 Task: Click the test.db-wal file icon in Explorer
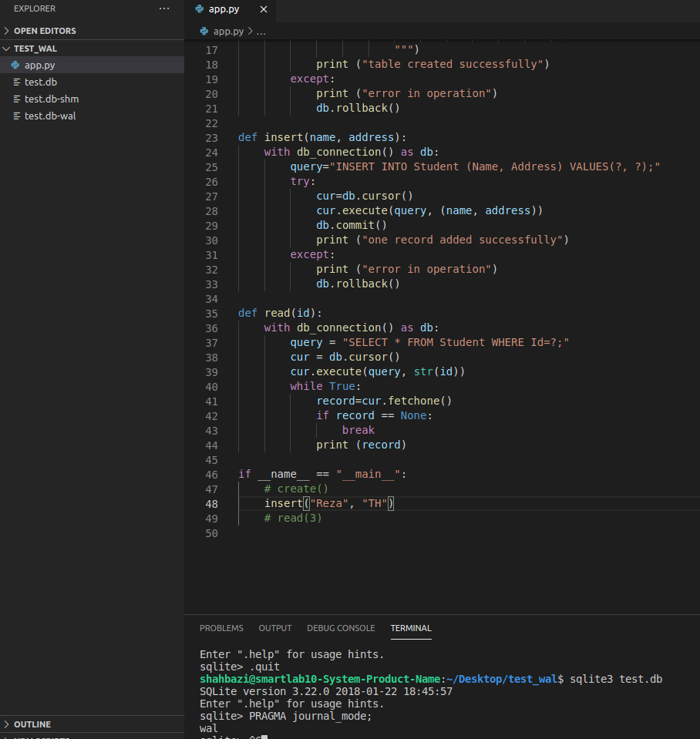(x=16, y=116)
